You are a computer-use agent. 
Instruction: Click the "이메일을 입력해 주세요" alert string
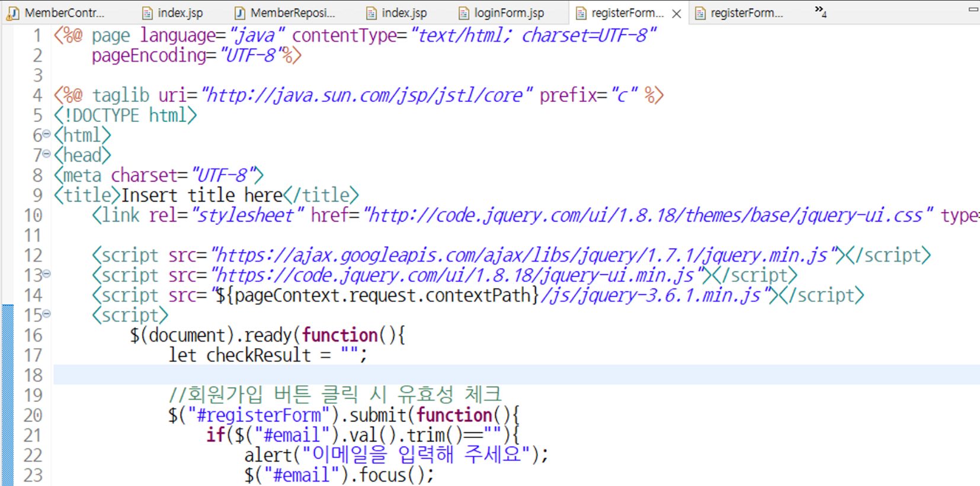pos(416,455)
